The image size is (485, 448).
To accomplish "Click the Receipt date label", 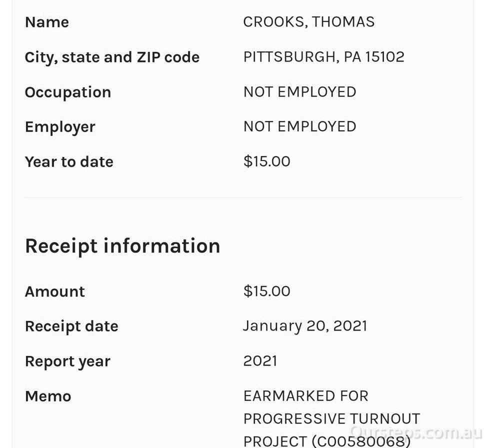I will coord(71,326).
